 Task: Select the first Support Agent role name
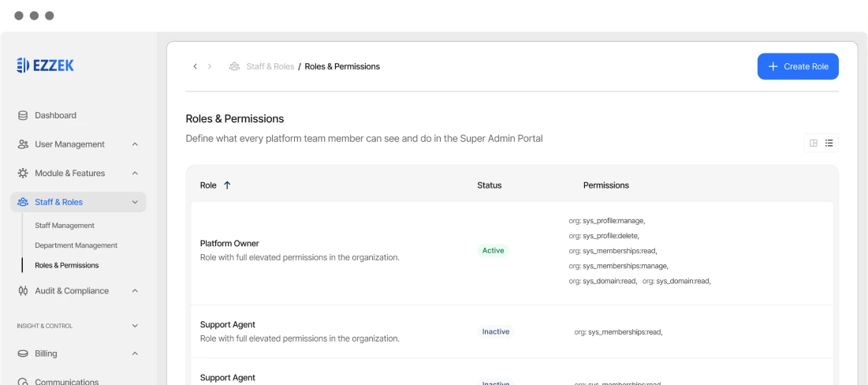tap(228, 324)
